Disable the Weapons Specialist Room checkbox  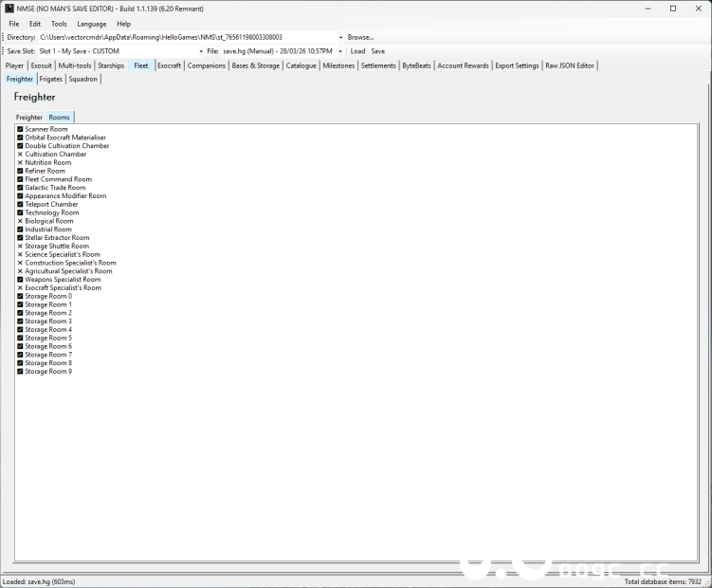[20, 280]
